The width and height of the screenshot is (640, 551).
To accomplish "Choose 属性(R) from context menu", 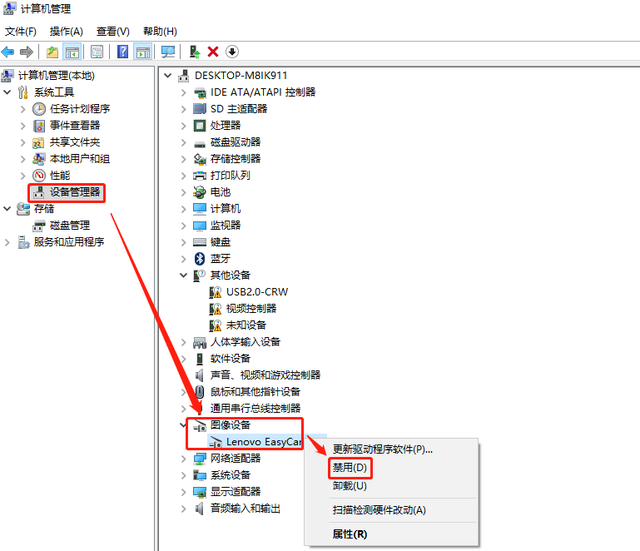I will [x=350, y=534].
